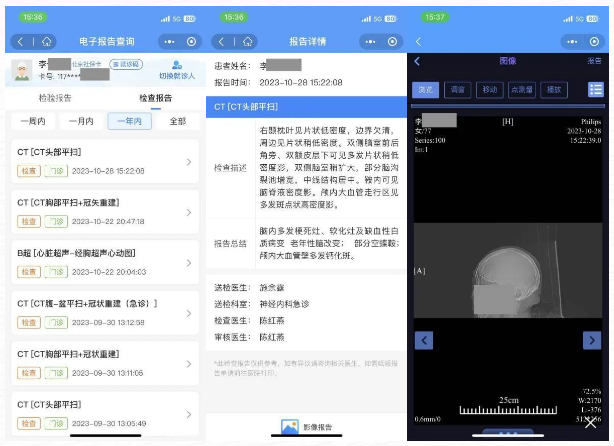Select the 一月内 time filter

(x=80, y=121)
